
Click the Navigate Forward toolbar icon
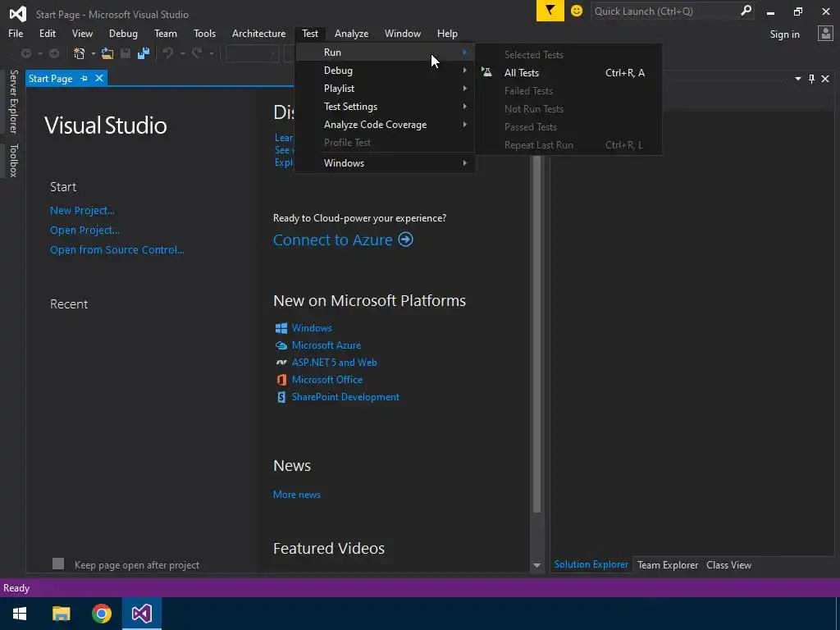coord(54,53)
